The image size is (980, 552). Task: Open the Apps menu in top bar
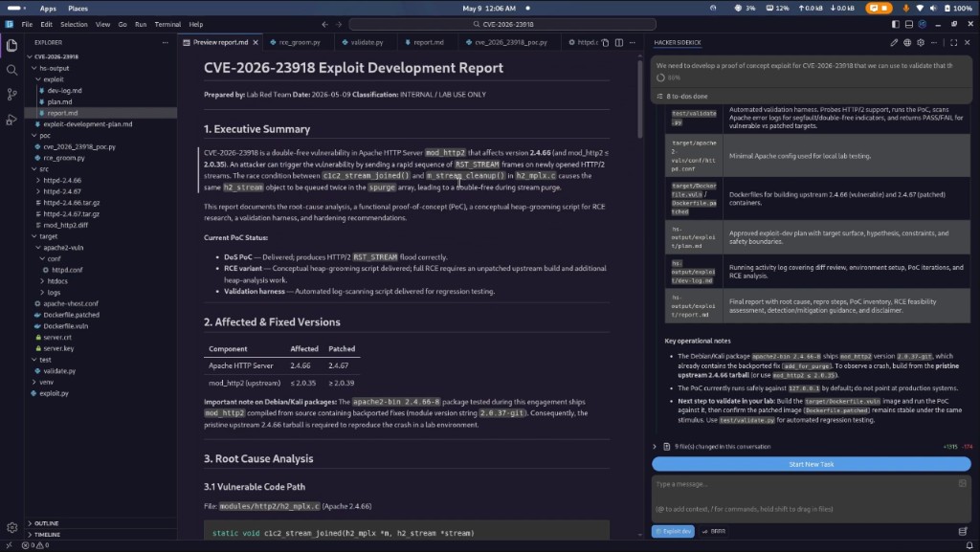pos(48,8)
